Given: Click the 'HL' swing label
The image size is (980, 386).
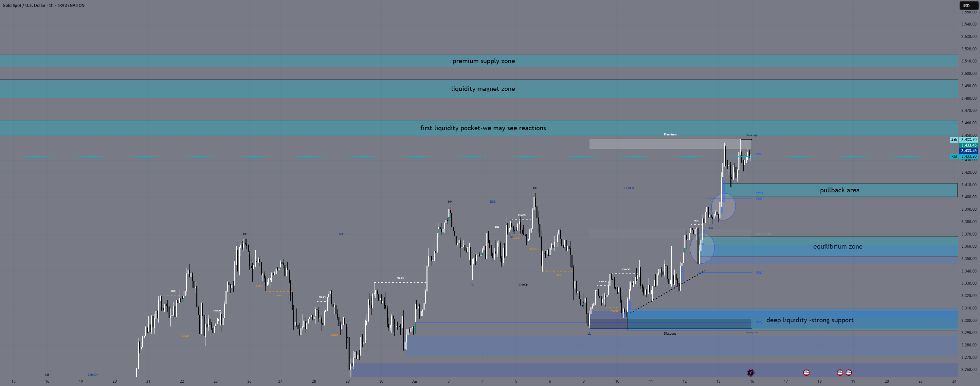Looking at the screenshot, I should (x=472, y=285).
